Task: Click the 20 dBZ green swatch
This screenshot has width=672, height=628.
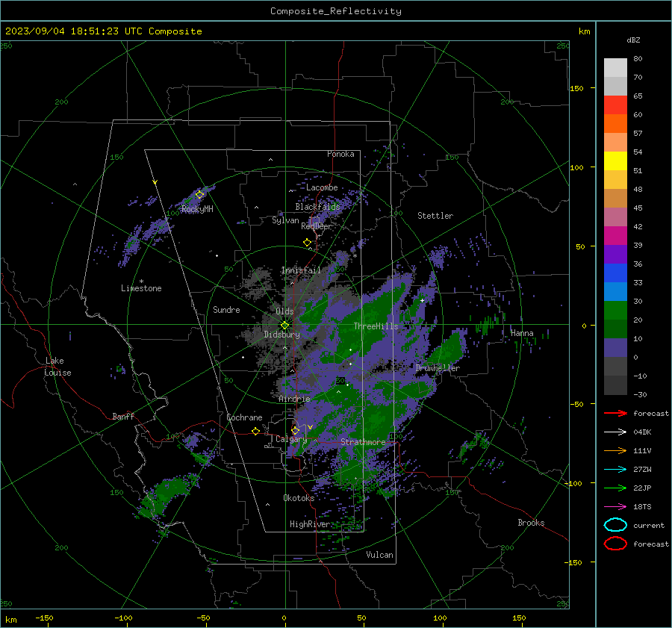Action: pyautogui.click(x=615, y=311)
